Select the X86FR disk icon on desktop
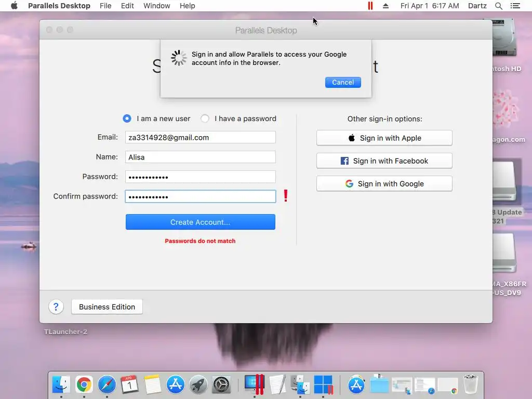This screenshot has height=399, width=532. [x=504, y=254]
